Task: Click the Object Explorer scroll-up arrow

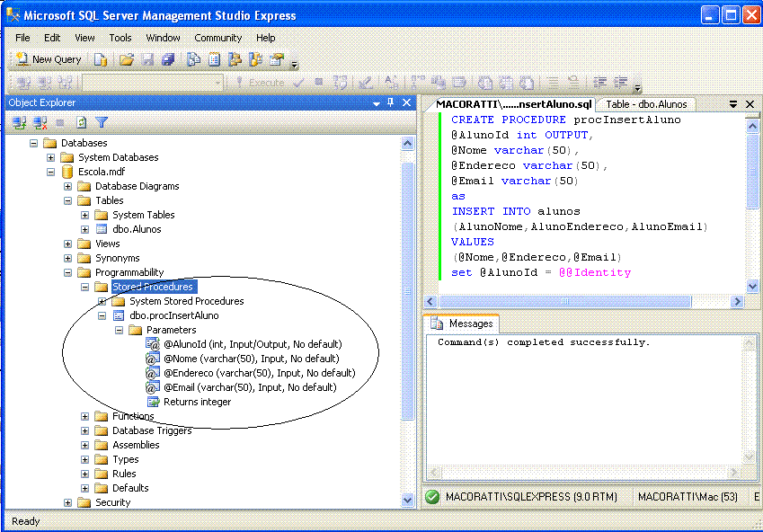Action: [x=407, y=144]
